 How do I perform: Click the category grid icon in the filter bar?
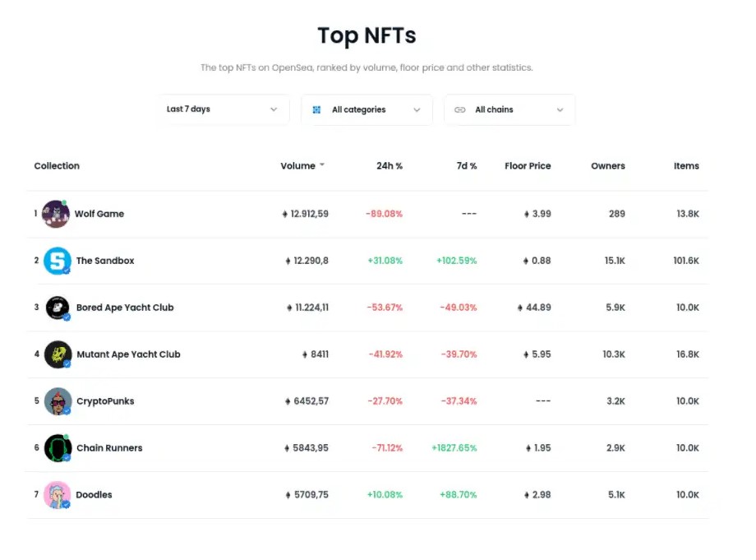pos(316,109)
